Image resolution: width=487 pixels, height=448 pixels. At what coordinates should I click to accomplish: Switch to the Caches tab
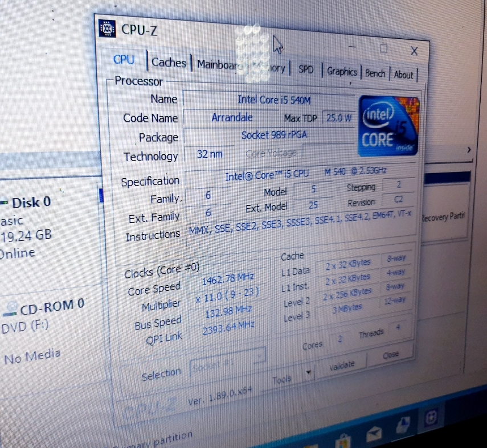click(169, 63)
